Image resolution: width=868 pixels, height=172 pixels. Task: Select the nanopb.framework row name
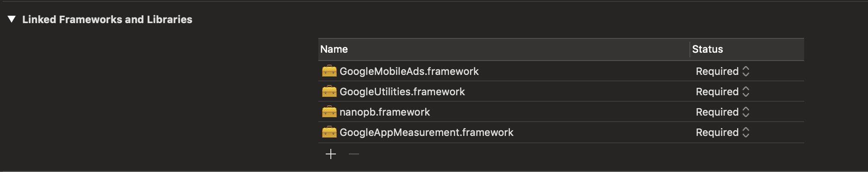point(384,112)
